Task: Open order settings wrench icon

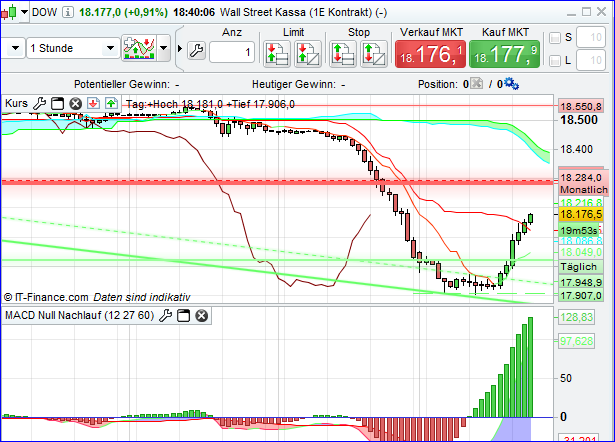Action: (196, 51)
